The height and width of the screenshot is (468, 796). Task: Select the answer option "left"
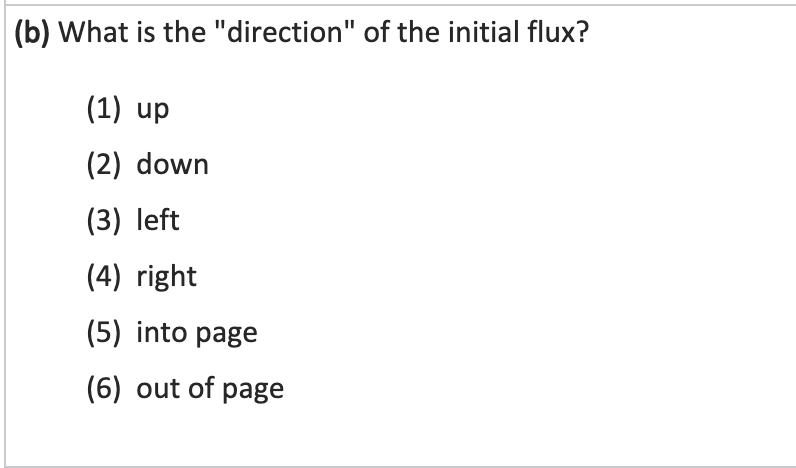pos(157,220)
